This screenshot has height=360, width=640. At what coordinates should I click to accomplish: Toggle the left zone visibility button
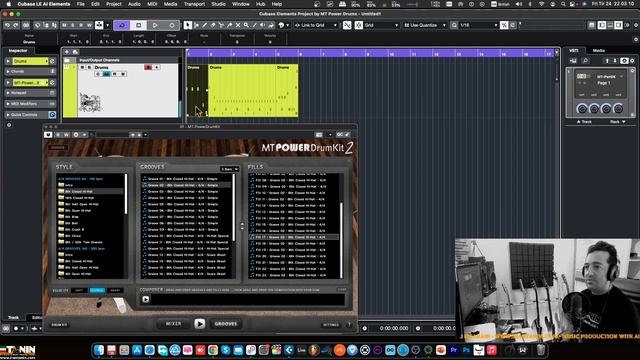coord(602,25)
